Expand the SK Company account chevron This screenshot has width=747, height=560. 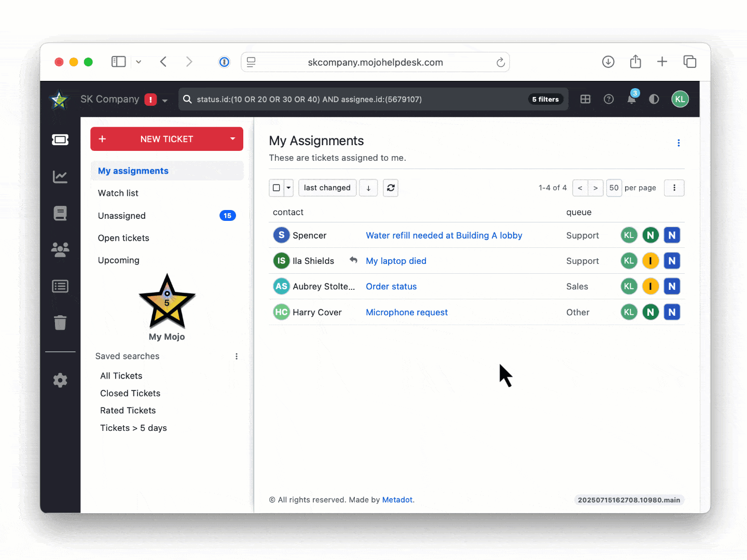165,100
